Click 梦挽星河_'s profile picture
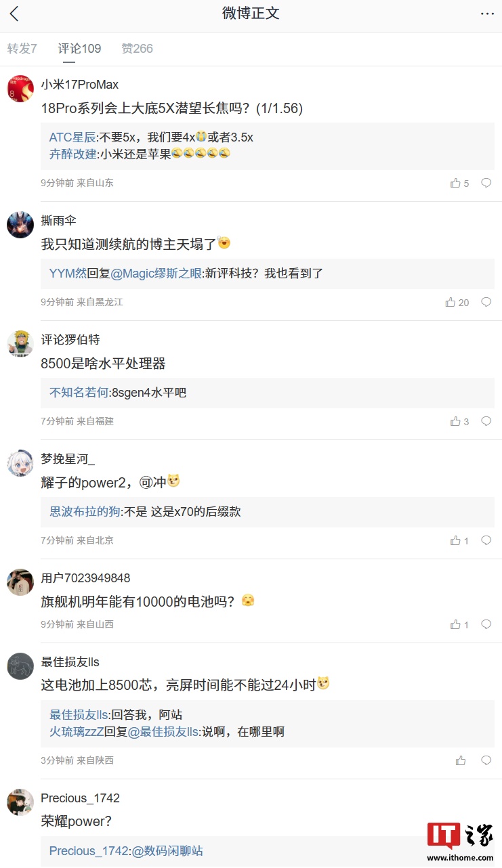This screenshot has height=868, width=502. [20, 463]
